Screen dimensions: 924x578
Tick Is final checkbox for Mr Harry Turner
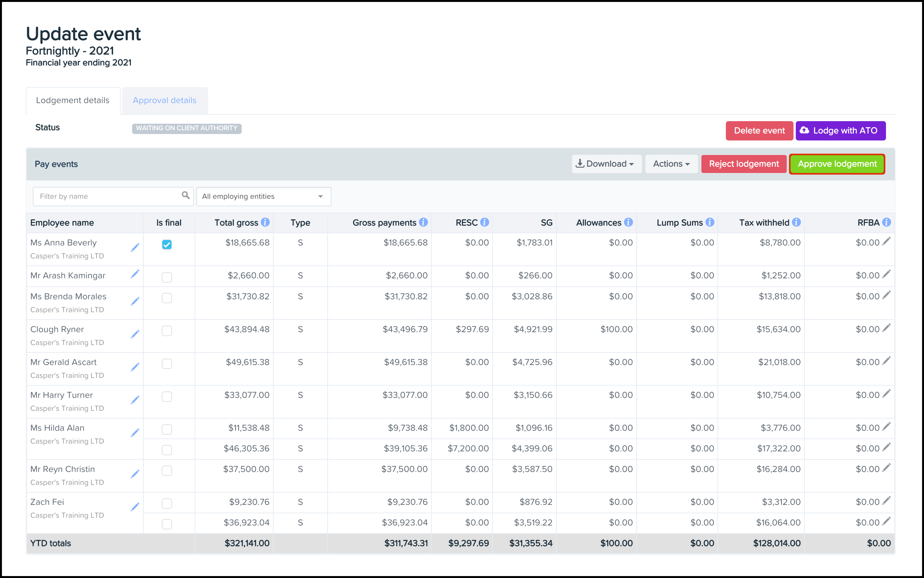pos(167,396)
